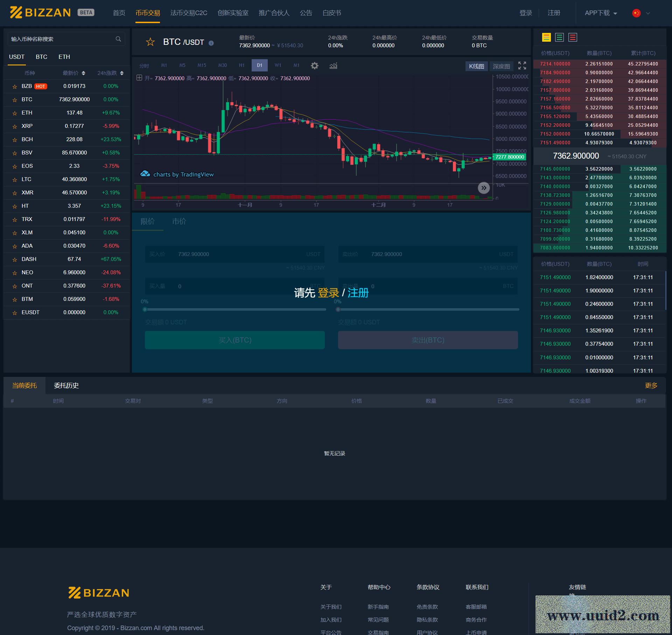The width and height of the screenshot is (672, 635).
Task: Toggle favorite star on the BZB row
Action: (14, 86)
